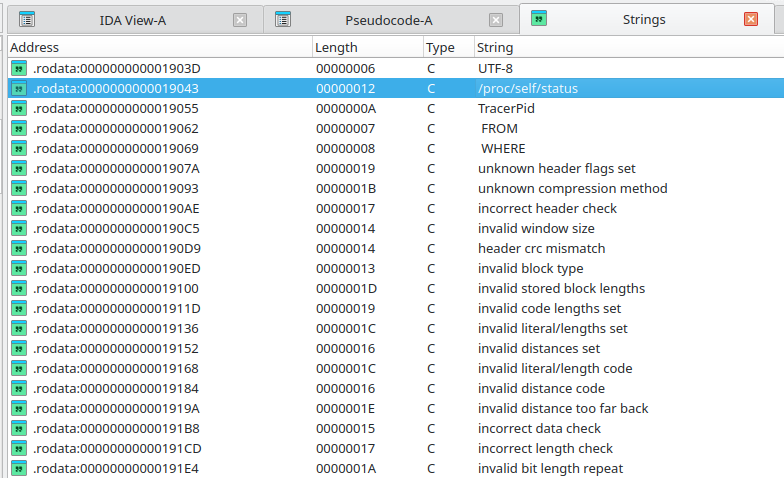784x478 pixels.
Task: Click the IDA View-A tab icon
Action: [x=27, y=19]
